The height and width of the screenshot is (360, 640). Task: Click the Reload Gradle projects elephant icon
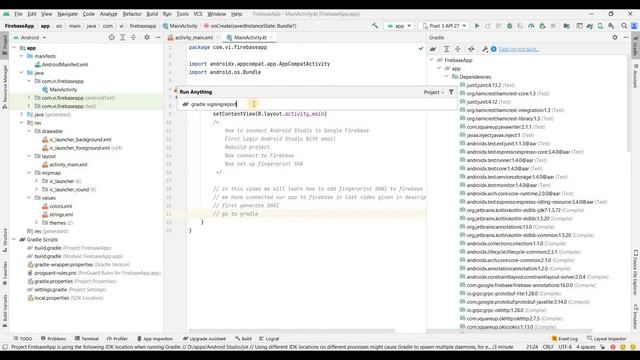tap(433, 49)
